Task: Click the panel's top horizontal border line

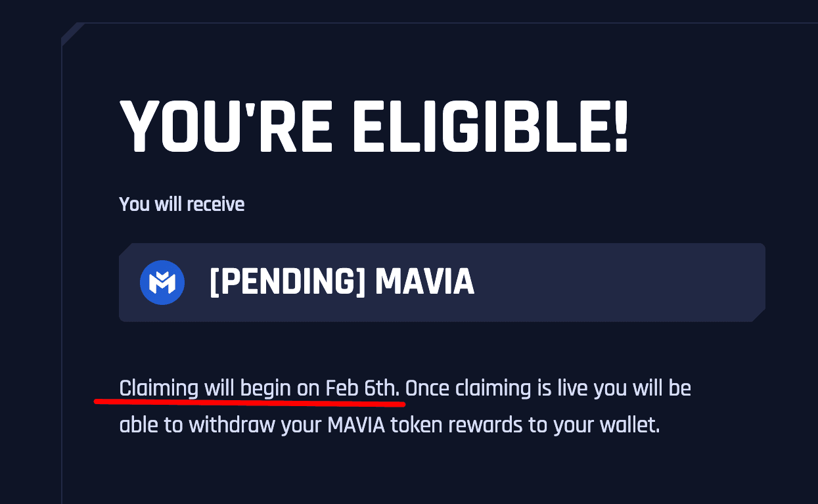Action: pos(451,23)
